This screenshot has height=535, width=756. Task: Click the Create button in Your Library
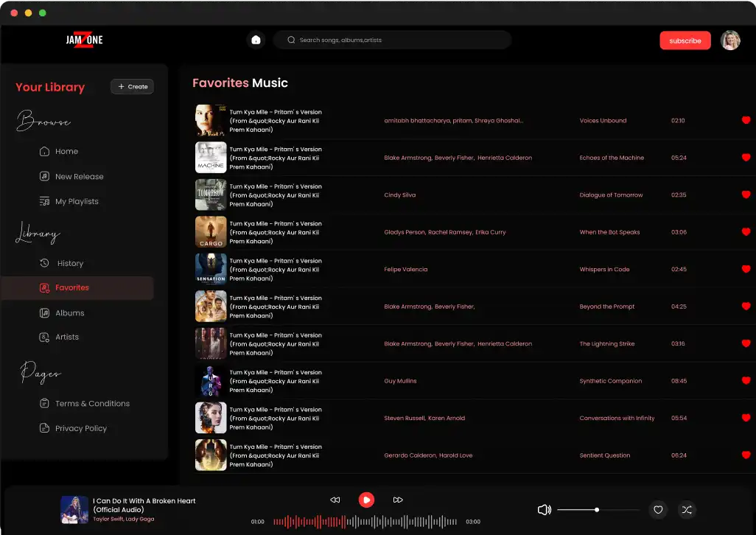coord(133,87)
